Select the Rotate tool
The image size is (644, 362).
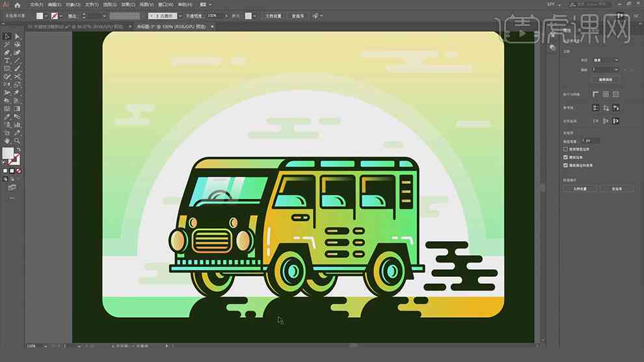(x=7, y=84)
